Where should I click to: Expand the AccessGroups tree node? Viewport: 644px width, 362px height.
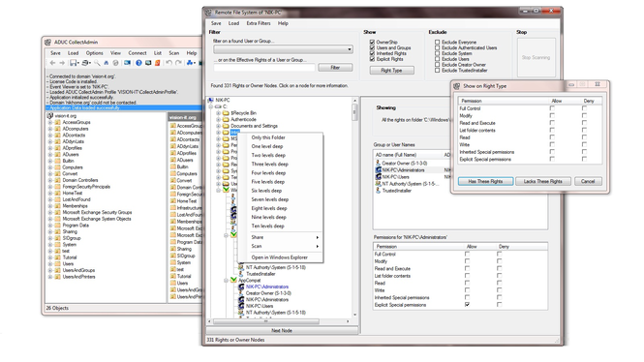click(x=50, y=122)
